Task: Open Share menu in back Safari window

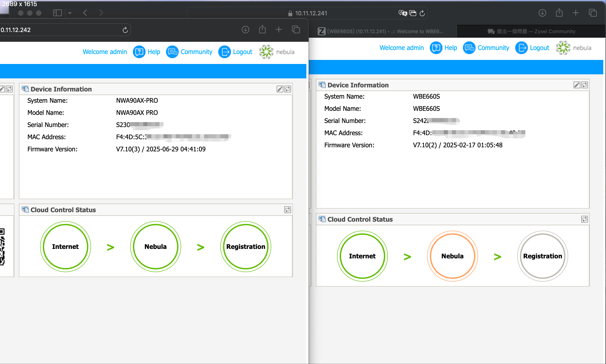Action: point(559,12)
